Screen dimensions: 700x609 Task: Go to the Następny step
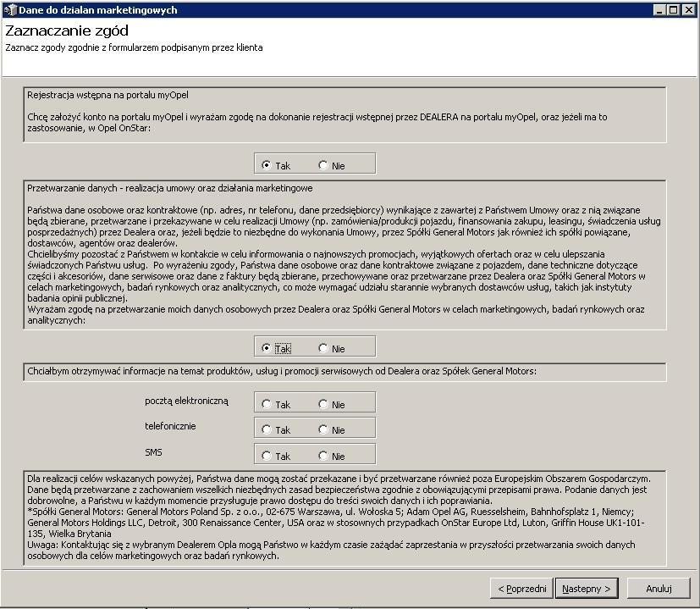(587, 589)
